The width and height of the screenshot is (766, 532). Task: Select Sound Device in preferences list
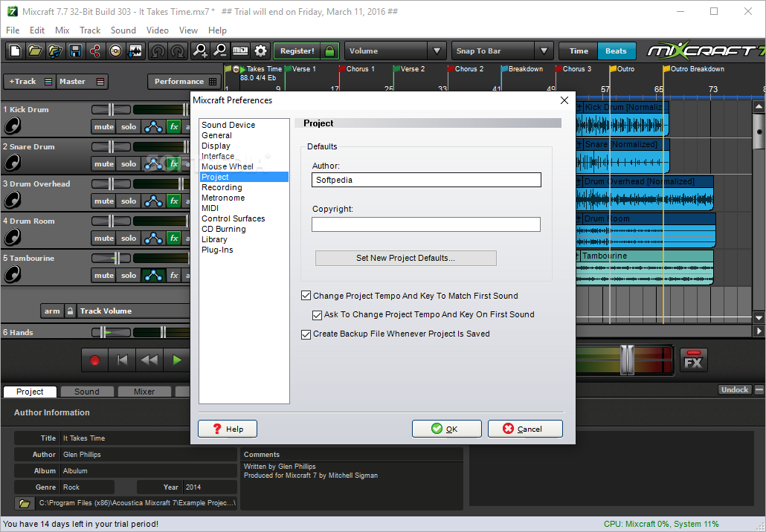click(x=228, y=125)
